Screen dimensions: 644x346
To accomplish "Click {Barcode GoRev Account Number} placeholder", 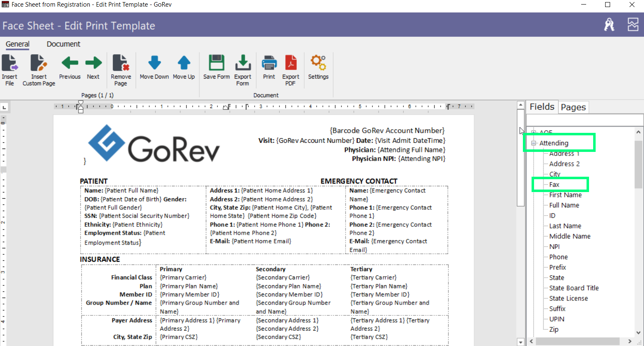I will pos(387,131).
